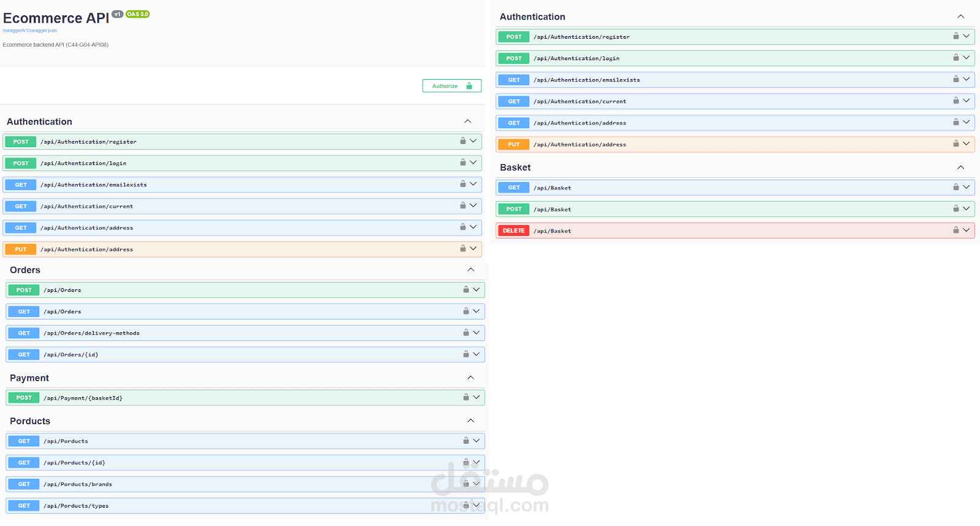
Task: Click the emailexists row lock in left Authentication list
Action: tap(463, 184)
